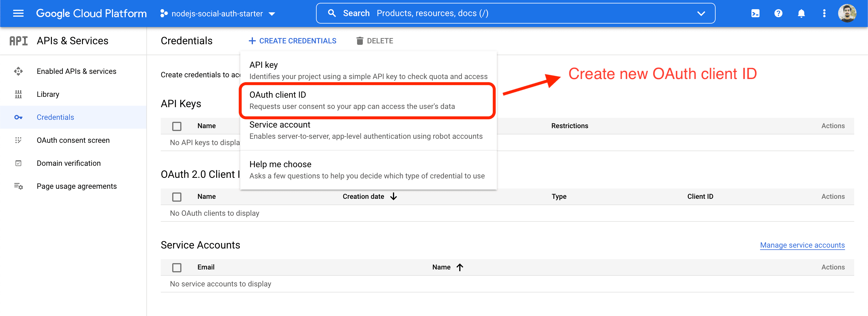Select Help me choose option
The height and width of the screenshot is (316, 868).
coord(368,170)
